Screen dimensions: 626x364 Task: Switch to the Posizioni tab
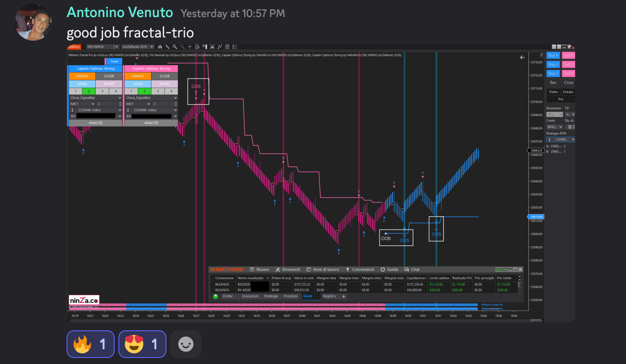point(290,297)
